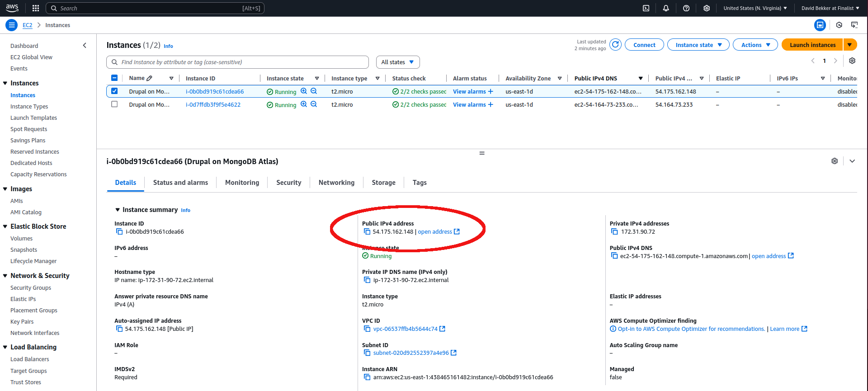This screenshot has width=868, height=391.
Task: Open the AWS home logo
Action: coord(12,8)
